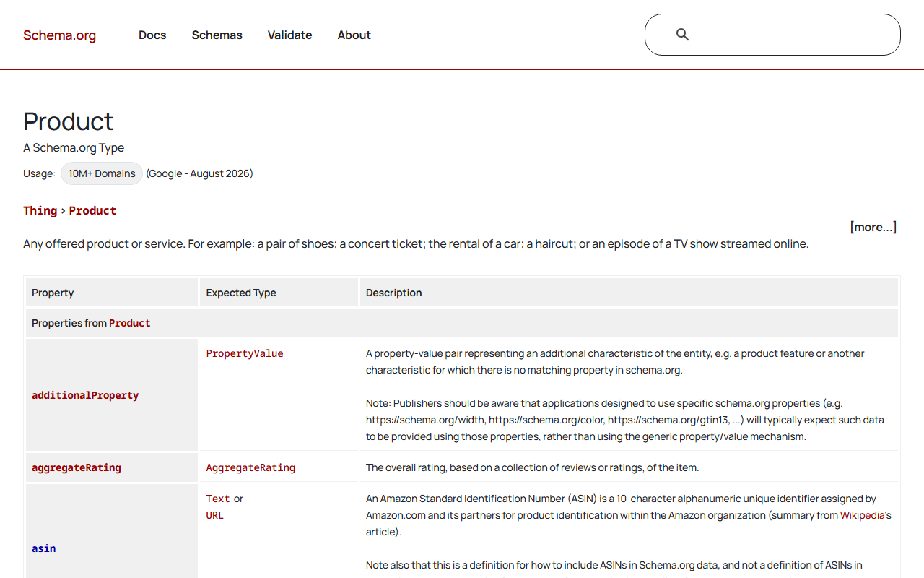Screen dimensions: 924x578
Task: Open the Text type link for asin
Action: click(x=218, y=499)
